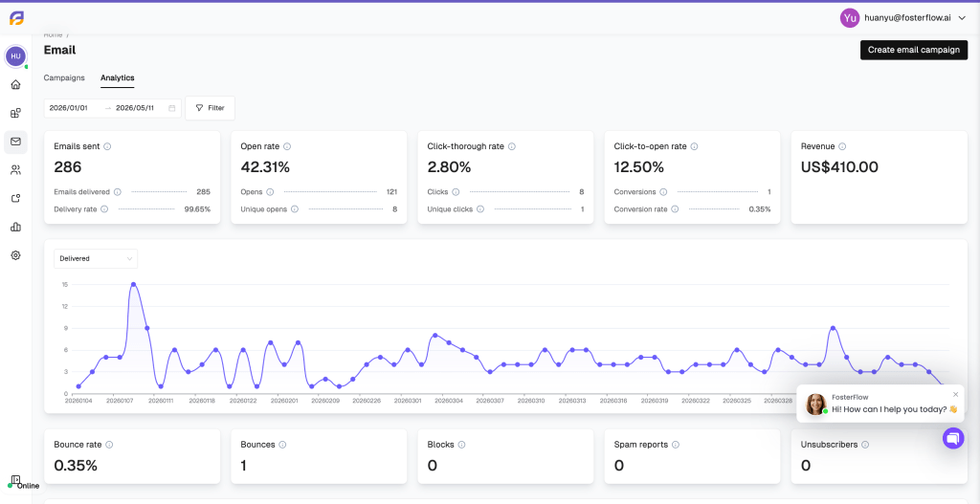The image size is (980, 504).
Task: Open the contacts people sidebar icon
Action: (15, 170)
